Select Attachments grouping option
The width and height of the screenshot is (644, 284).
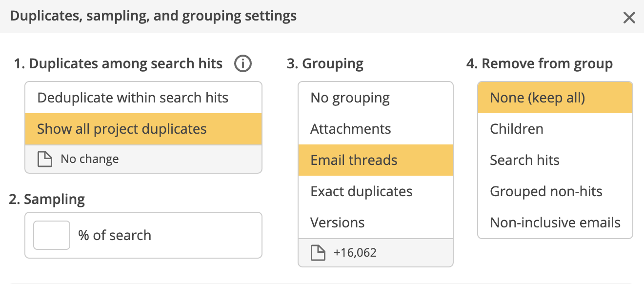351,129
